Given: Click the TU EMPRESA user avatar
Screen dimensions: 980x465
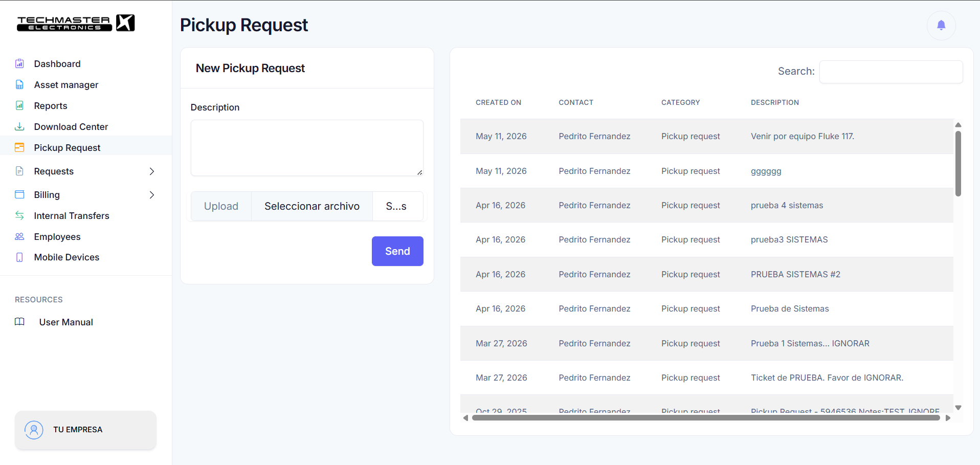Looking at the screenshot, I should tap(34, 430).
